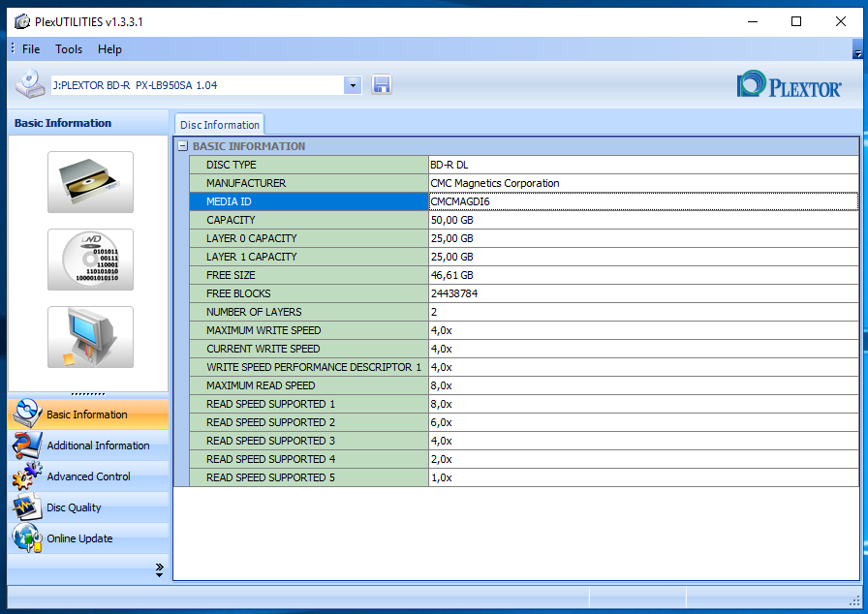
Task: Select READ SPEED SUPPORTED 4 row
Action: [x=524, y=459]
